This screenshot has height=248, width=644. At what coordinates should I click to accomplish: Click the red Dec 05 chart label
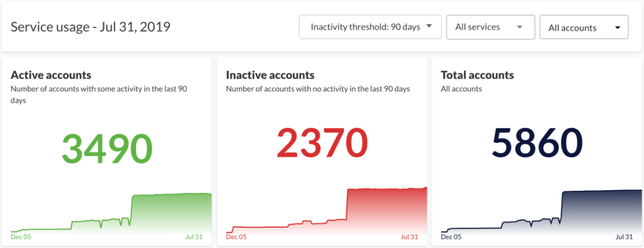[236, 237]
